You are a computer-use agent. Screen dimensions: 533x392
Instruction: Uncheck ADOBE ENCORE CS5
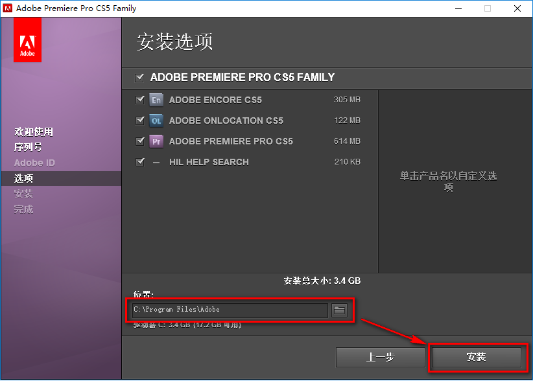pyautogui.click(x=139, y=100)
